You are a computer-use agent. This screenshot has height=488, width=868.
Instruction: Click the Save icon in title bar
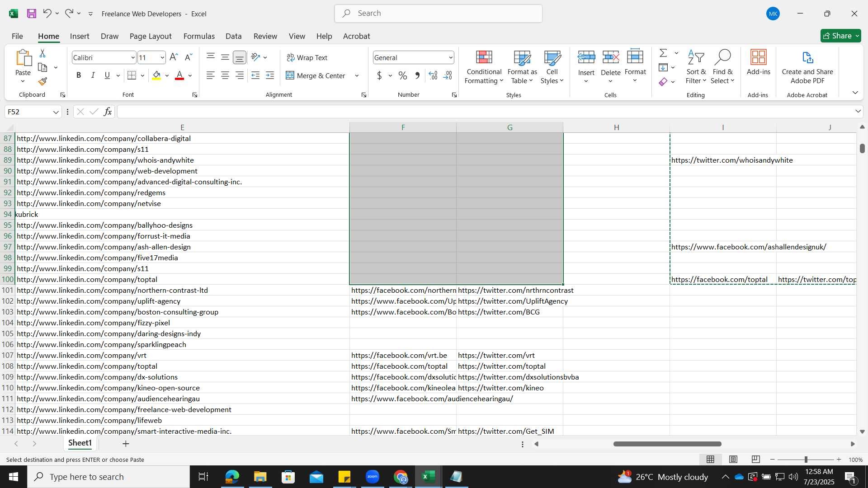pos(31,14)
